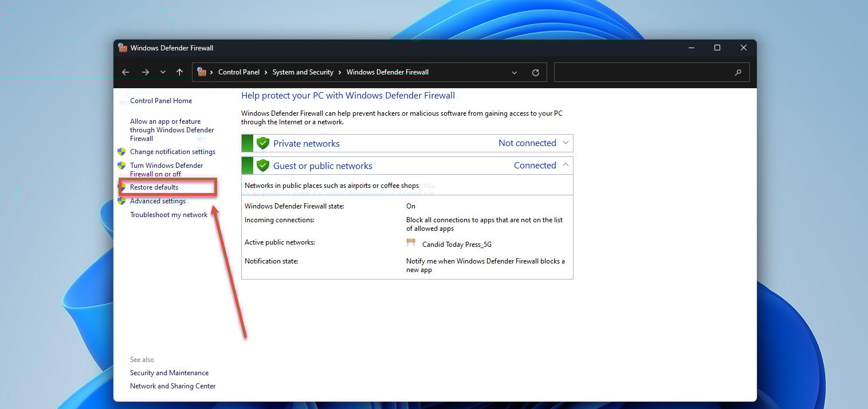The width and height of the screenshot is (868, 409).
Task: Click the firewall icon in address bar
Action: click(x=202, y=72)
